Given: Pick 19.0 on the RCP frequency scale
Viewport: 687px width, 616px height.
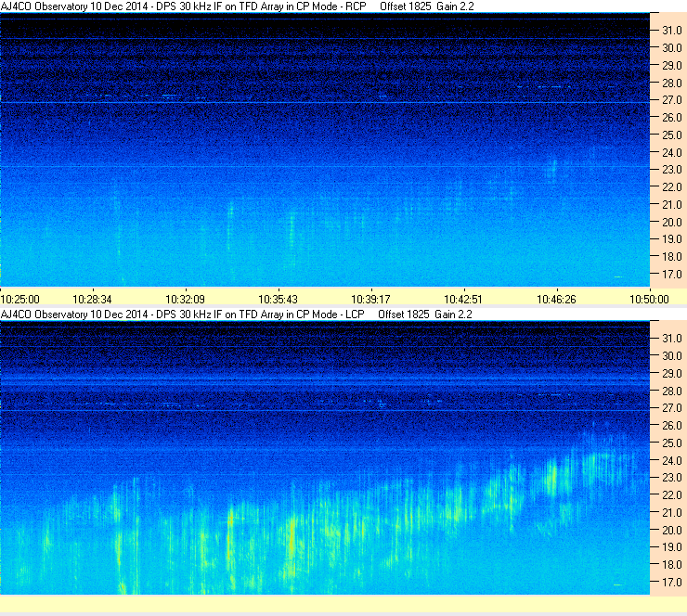Looking at the screenshot, I should tap(671, 239).
